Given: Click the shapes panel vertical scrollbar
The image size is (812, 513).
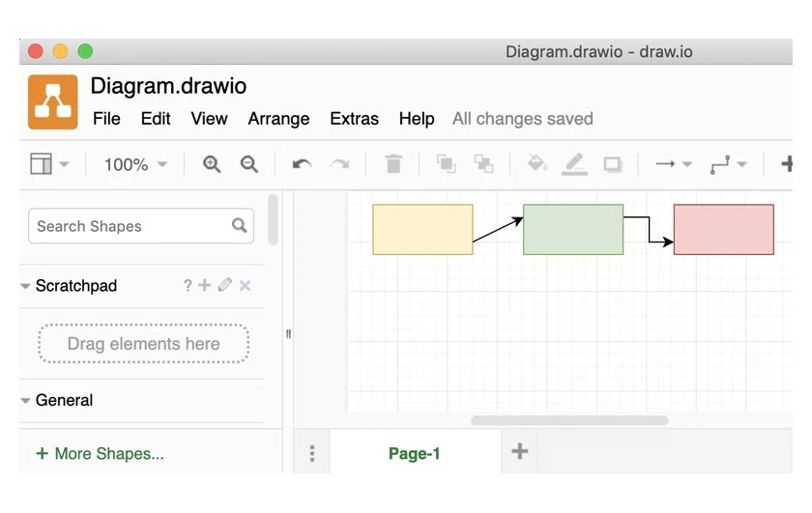Looking at the screenshot, I should pyautogui.click(x=273, y=219).
